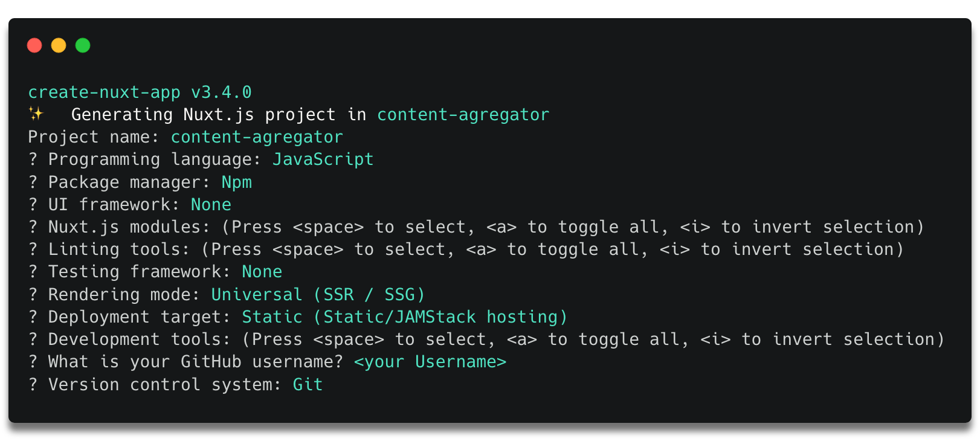Image resolution: width=980 pixels, height=441 pixels.
Task: Click the Project name value content-agregator
Action: point(257,137)
